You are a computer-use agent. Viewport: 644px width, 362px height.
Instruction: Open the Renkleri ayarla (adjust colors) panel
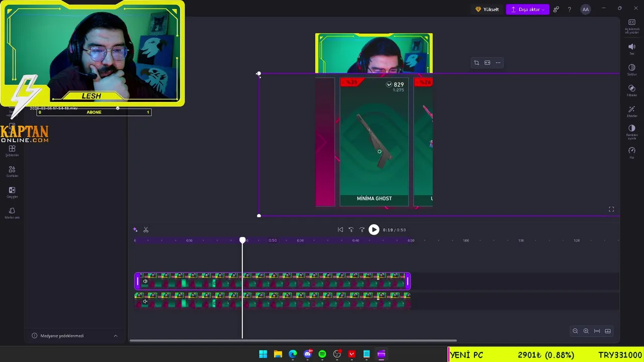632,132
